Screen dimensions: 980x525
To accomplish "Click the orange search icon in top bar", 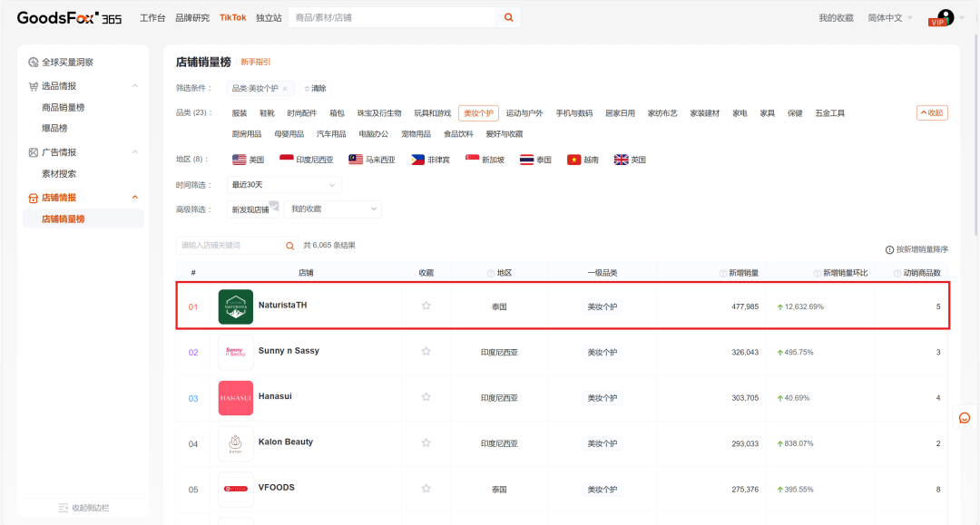I will tap(508, 17).
